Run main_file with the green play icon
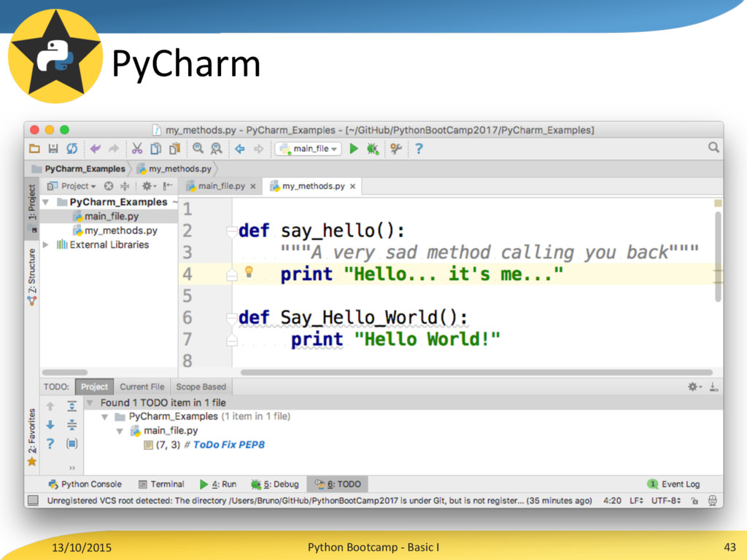This screenshot has width=747, height=560. [354, 149]
